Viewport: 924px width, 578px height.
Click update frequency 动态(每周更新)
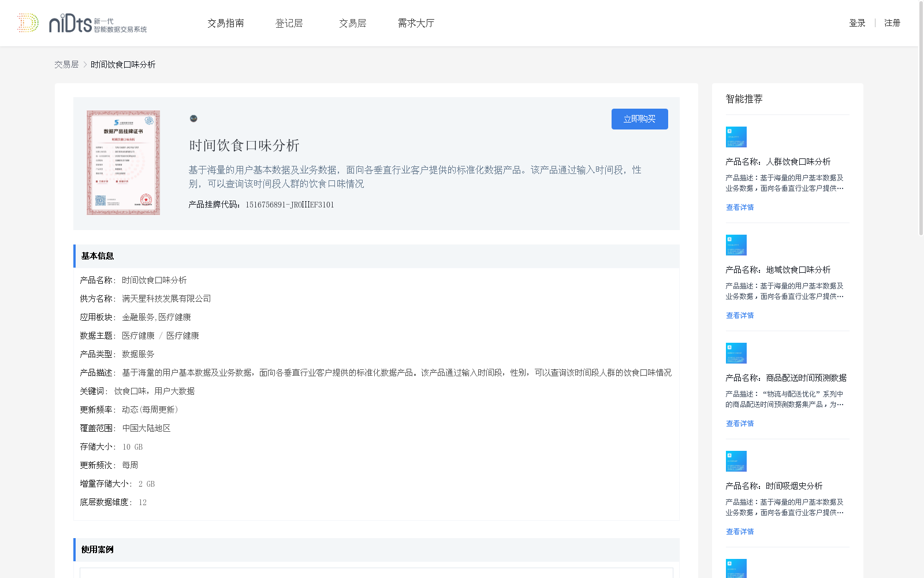tap(150, 410)
